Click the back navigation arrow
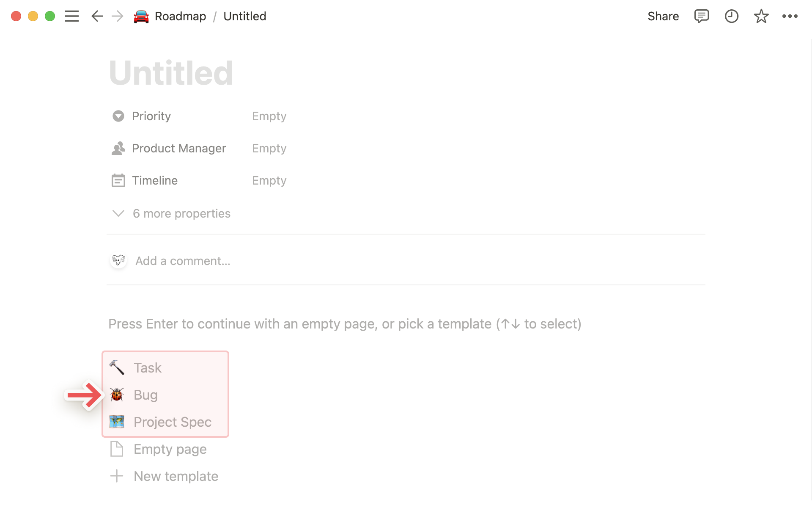 tap(96, 16)
